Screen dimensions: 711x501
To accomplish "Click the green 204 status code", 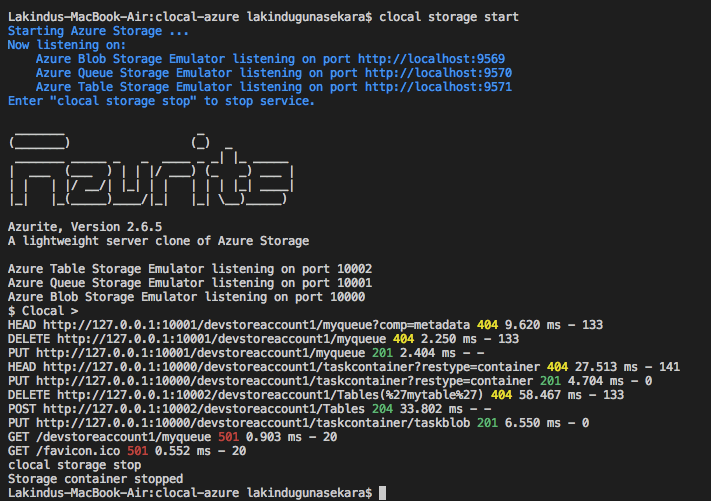I will click(x=383, y=410).
